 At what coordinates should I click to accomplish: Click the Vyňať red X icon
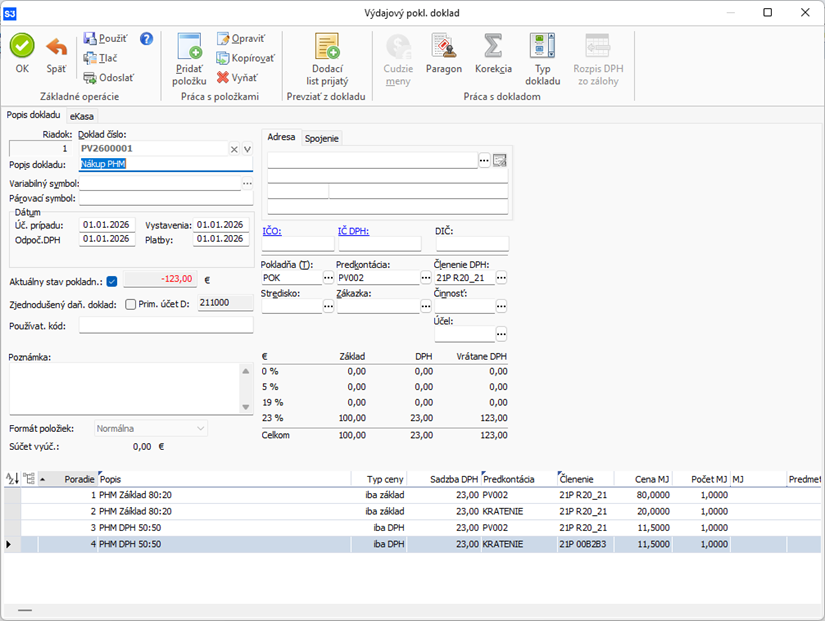click(x=224, y=77)
